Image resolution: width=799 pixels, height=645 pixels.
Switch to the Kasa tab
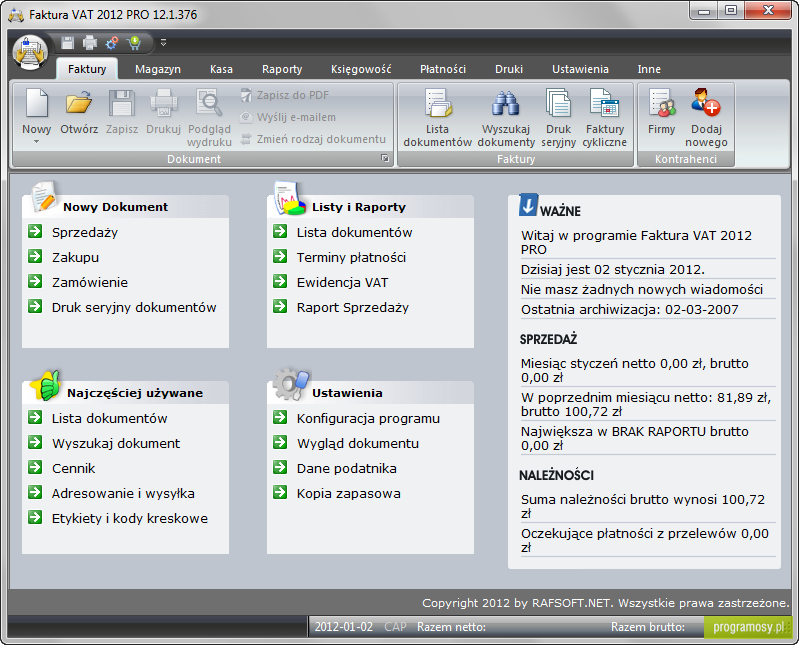(221, 69)
